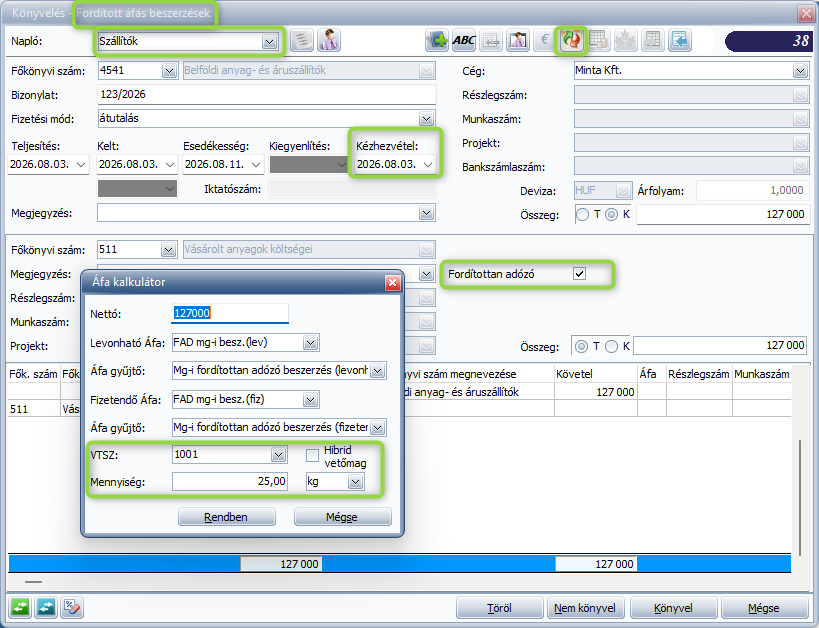Open the second Áfa gyűjtő dropdown (fizetendő)
Screen dimensions: 819x628
[x=378, y=428]
